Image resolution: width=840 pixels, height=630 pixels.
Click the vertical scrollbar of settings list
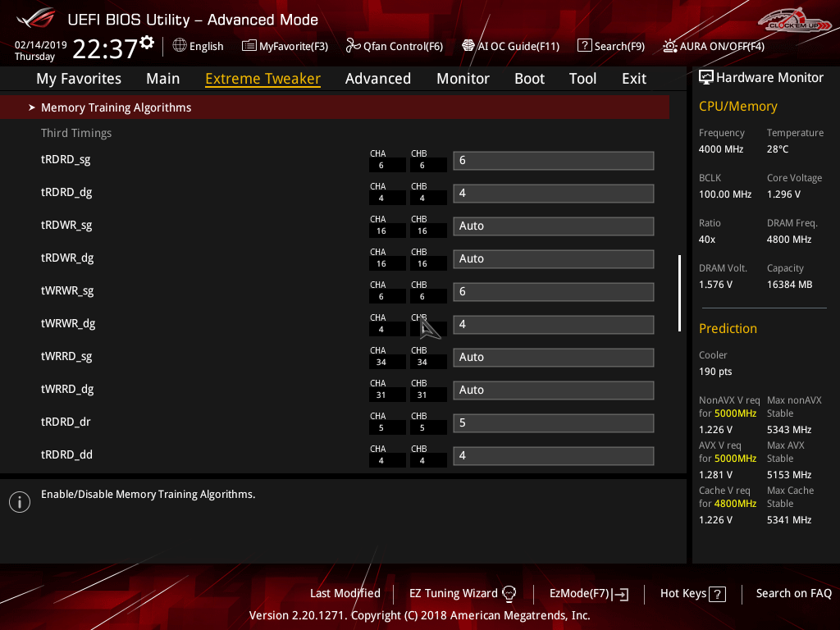(679, 293)
